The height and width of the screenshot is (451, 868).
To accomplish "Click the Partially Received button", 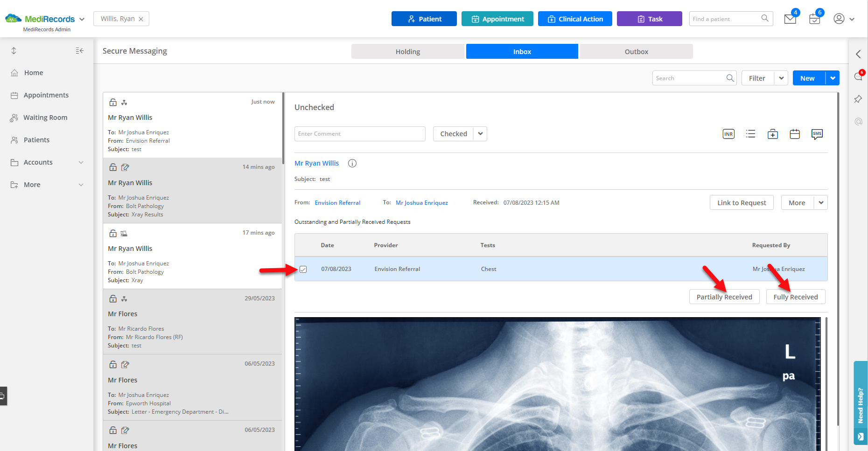I will pos(724,297).
